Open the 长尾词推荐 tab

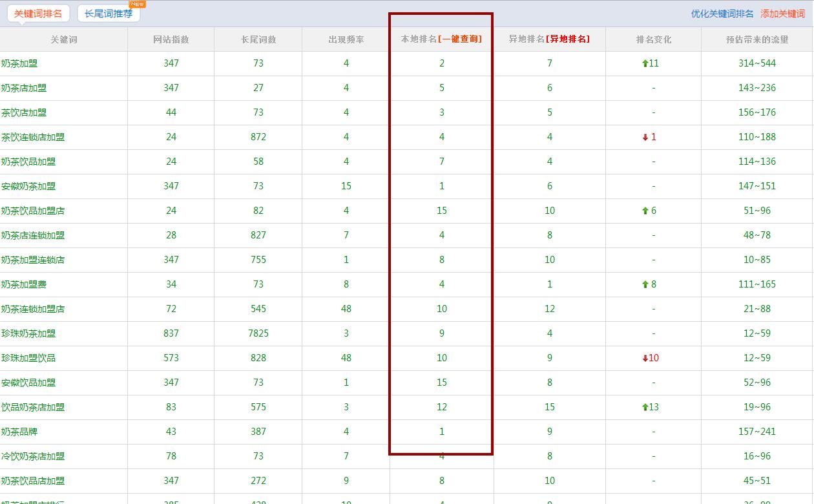[109, 14]
